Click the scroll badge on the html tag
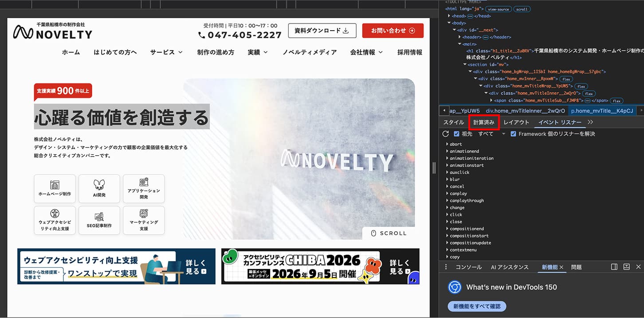Screen dimensions: 644x320 [522, 9]
